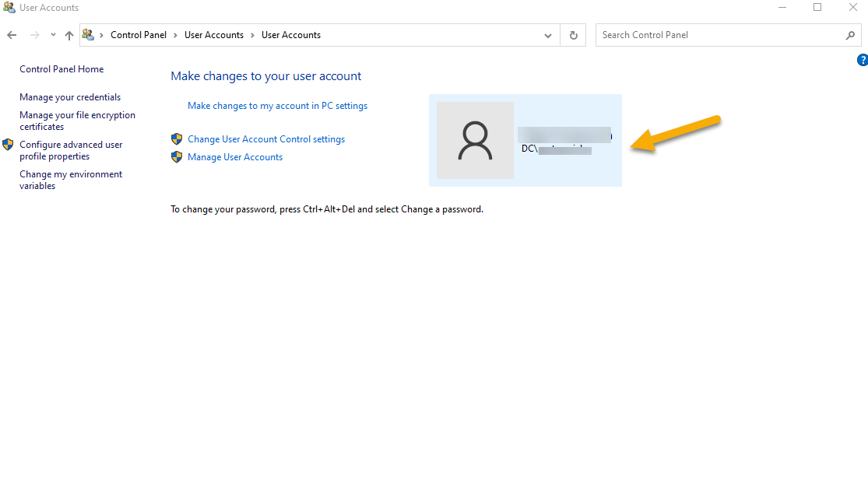Click the up one level arrow
The height and width of the screenshot is (487, 868).
(69, 35)
